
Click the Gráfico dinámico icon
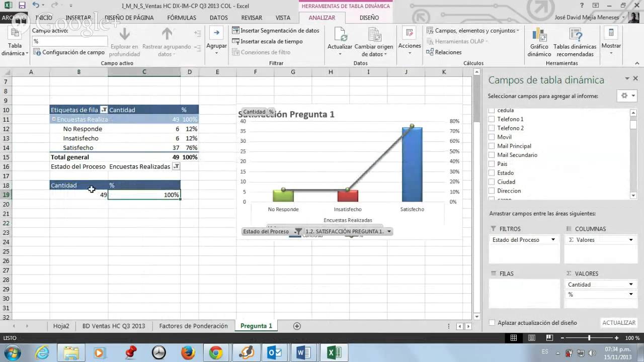tap(539, 35)
